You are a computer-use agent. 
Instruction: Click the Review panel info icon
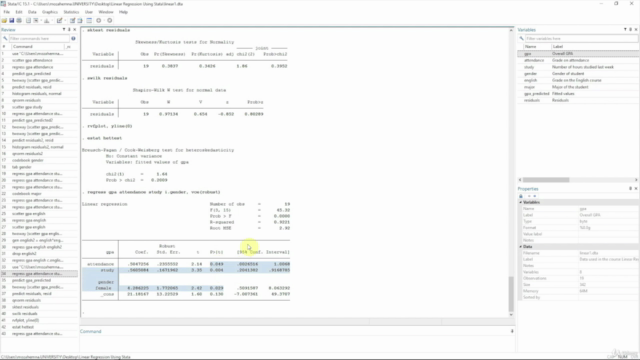73,38
